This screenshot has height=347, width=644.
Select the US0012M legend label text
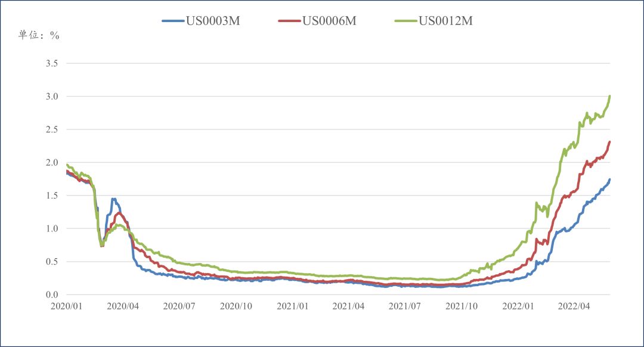pyautogui.click(x=446, y=21)
